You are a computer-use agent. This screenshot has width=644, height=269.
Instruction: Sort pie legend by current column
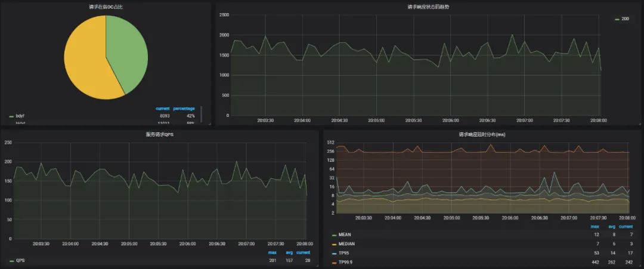(x=162, y=109)
